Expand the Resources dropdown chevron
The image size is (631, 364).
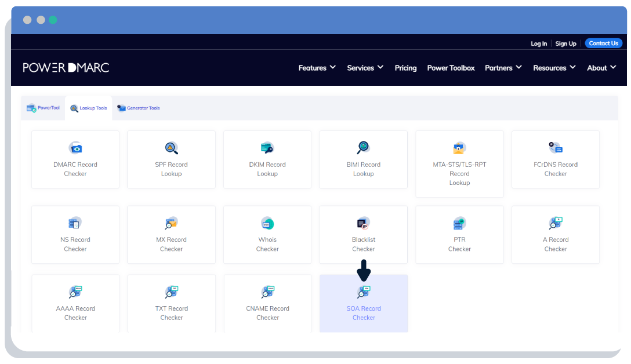click(x=572, y=67)
